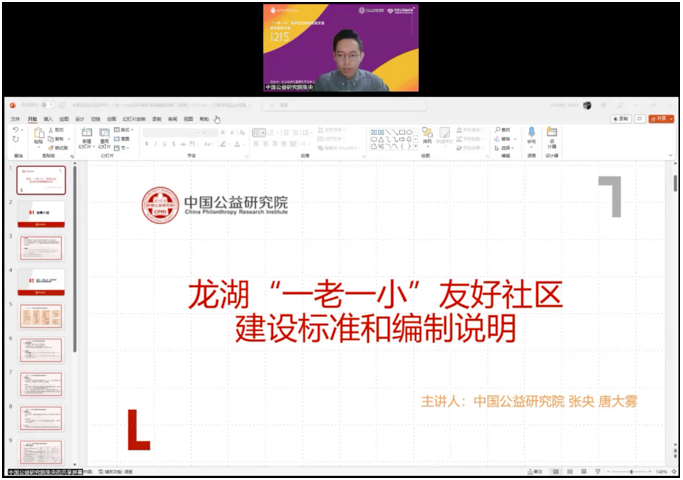Expand the Layout (版式) dropdown
Image resolution: width=683 pixels, height=480 pixels.
point(124,130)
